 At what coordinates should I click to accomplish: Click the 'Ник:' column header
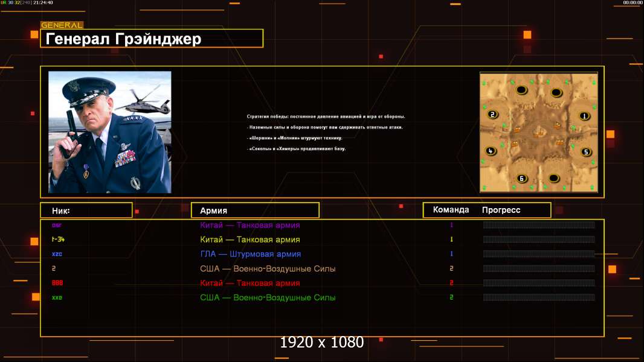[x=86, y=211]
